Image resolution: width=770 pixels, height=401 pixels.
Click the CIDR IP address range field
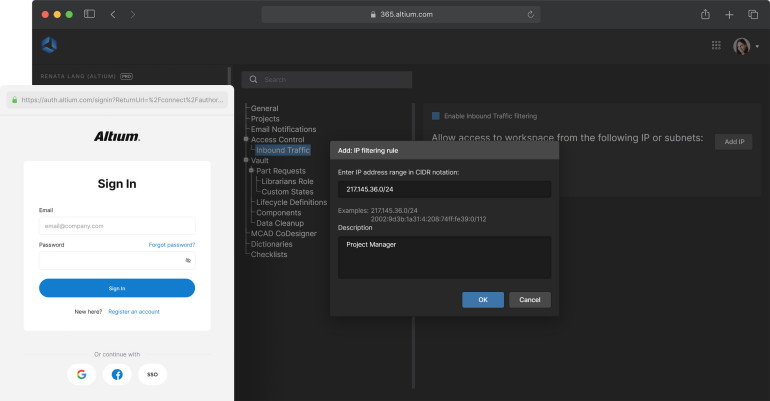click(x=444, y=190)
